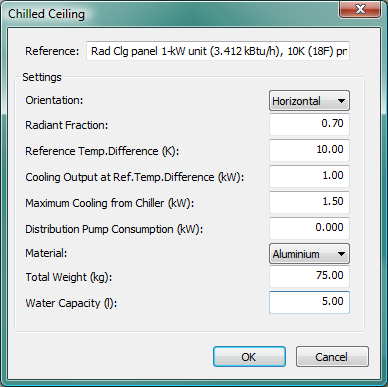
Task: Click the Water Capacity (l): label
Action: pyautogui.click(x=71, y=303)
